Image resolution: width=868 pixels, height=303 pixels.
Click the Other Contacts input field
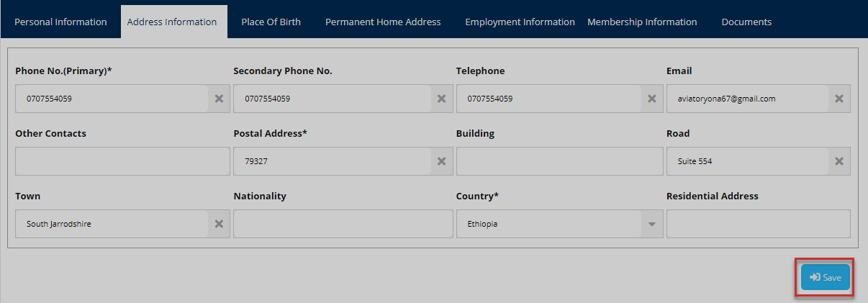[x=122, y=161]
